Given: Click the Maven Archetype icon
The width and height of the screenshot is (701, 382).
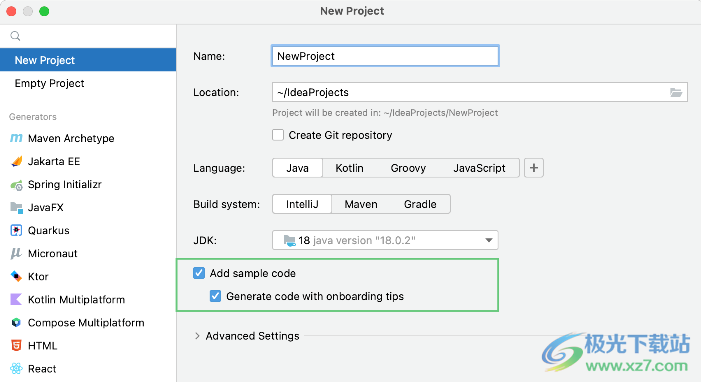Looking at the screenshot, I should coord(16,138).
